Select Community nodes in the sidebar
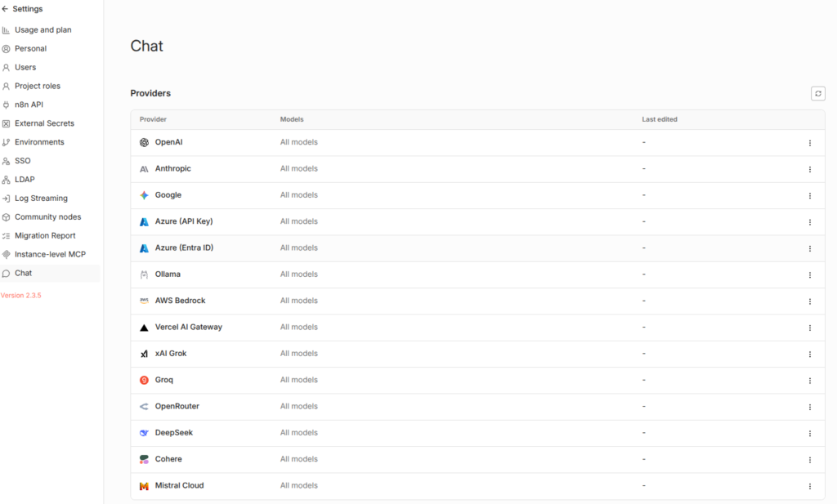 (x=47, y=217)
